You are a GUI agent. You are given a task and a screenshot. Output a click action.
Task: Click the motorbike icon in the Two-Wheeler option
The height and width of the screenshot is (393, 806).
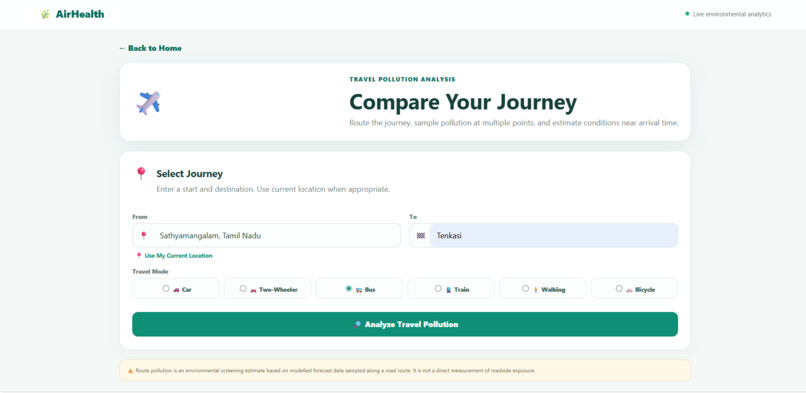point(253,290)
